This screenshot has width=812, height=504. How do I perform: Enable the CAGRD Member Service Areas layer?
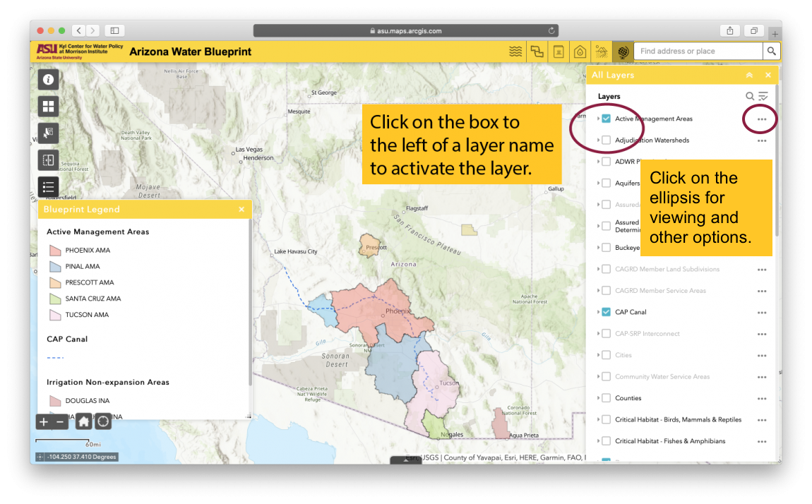click(606, 291)
